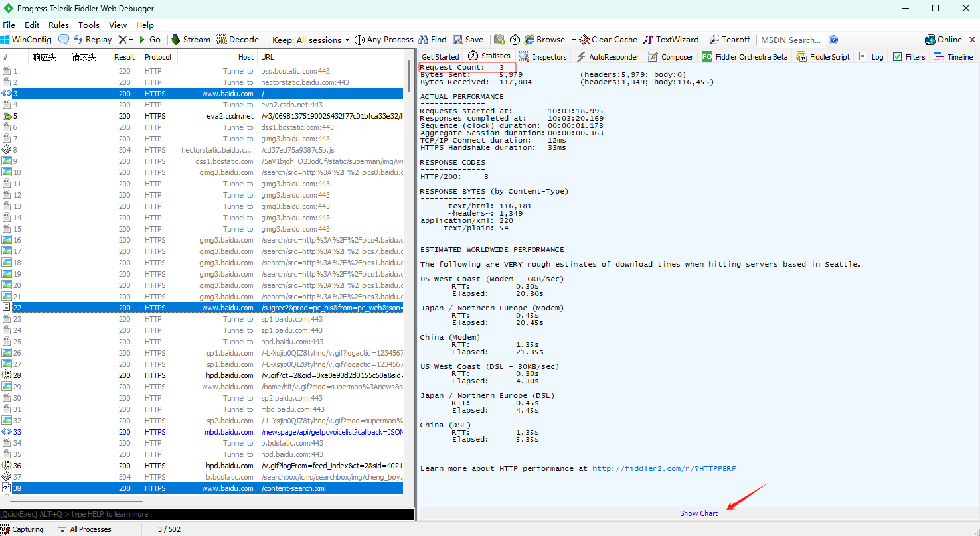Viewport: 980px width, 536px height.
Task: Switch to the AutoResponder tab
Action: [608, 57]
